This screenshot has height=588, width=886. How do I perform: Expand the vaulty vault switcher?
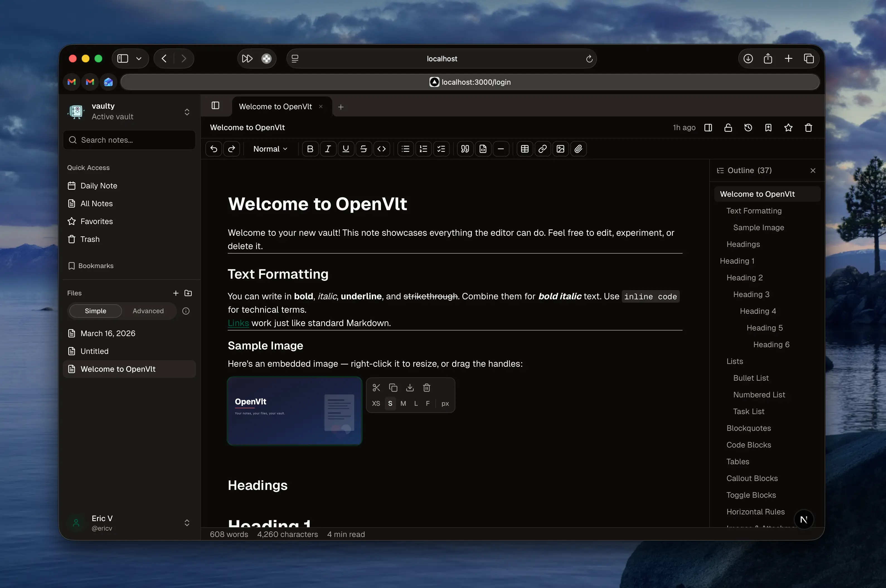187,112
